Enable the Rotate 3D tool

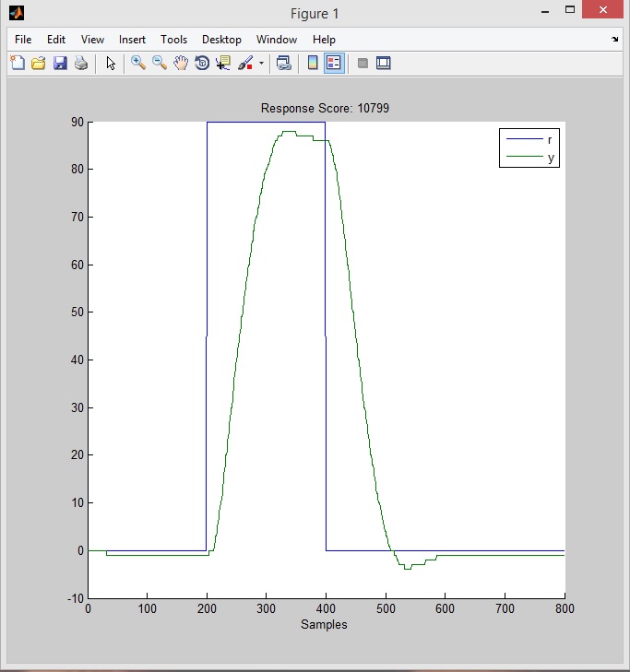pos(202,64)
